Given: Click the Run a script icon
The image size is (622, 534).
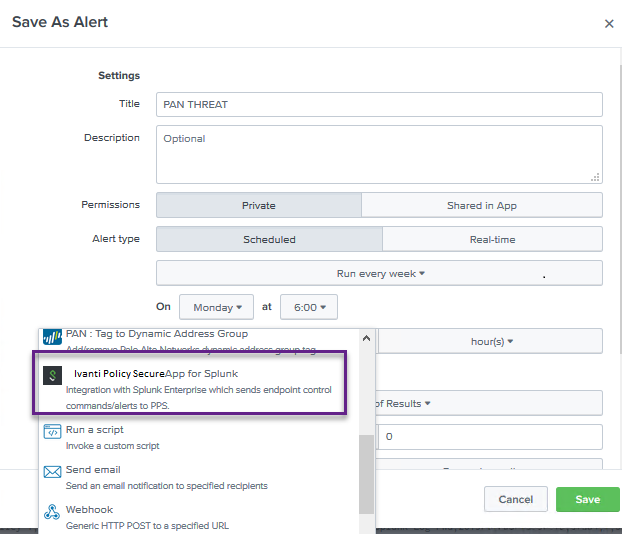Looking at the screenshot, I should pyautogui.click(x=52, y=432).
